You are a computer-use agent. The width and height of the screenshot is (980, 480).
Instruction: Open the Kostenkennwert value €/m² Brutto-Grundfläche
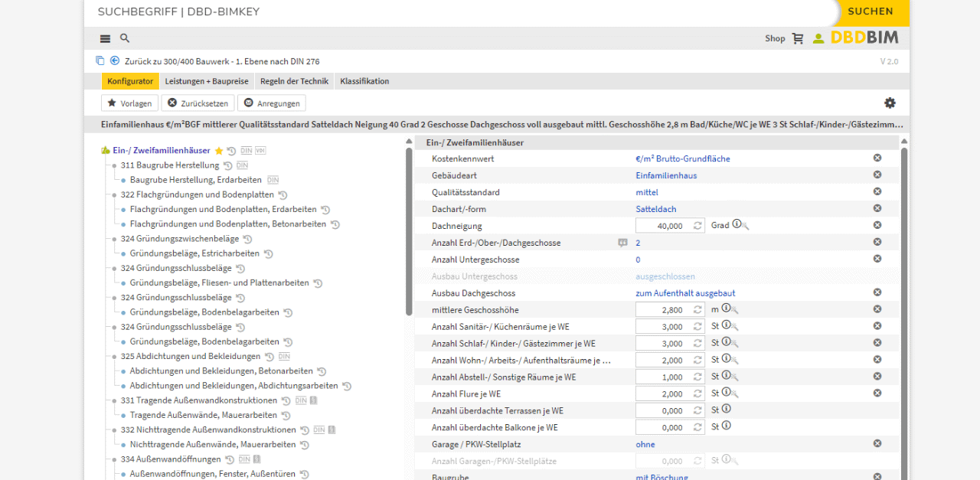(682, 158)
